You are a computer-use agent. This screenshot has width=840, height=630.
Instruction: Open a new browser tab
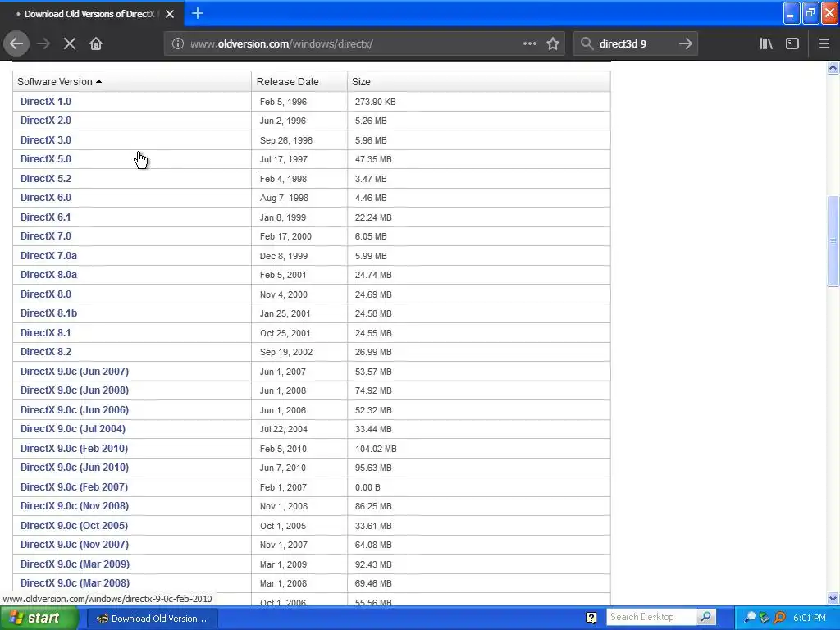(197, 13)
